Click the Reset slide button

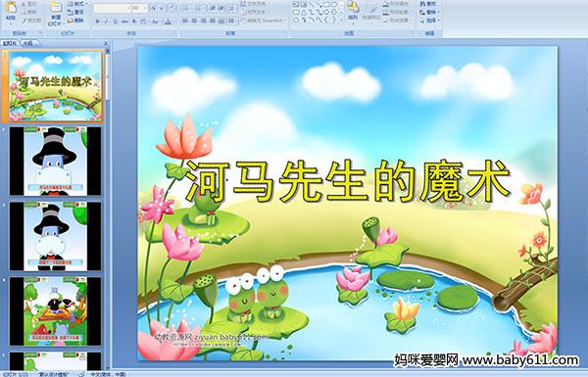75,13
